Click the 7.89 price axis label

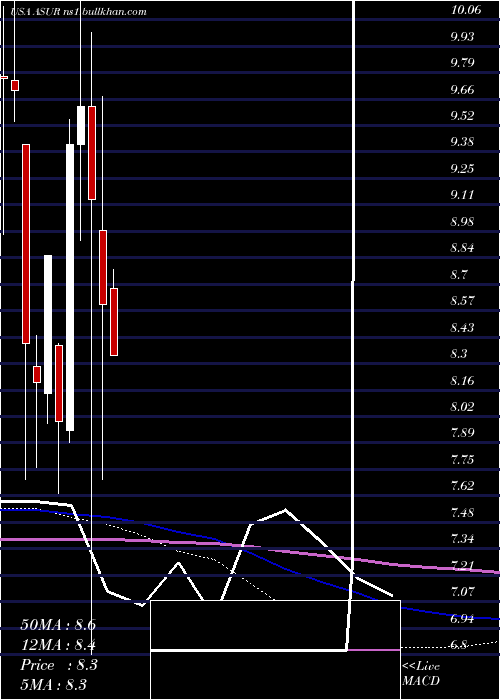pyautogui.click(x=462, y=433)
